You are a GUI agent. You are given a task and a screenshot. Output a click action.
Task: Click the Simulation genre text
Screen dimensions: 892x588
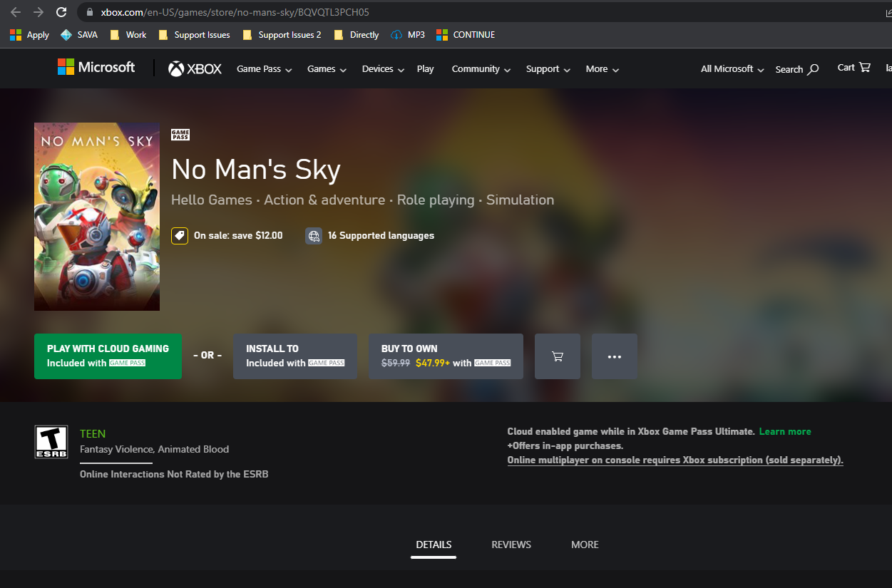pyautogui.click(x=521, y=200)
